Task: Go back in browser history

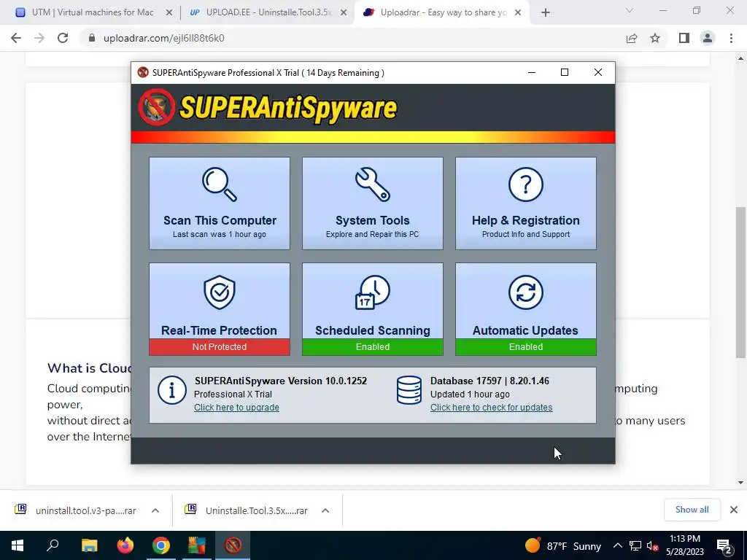Action: coord(16,38)
